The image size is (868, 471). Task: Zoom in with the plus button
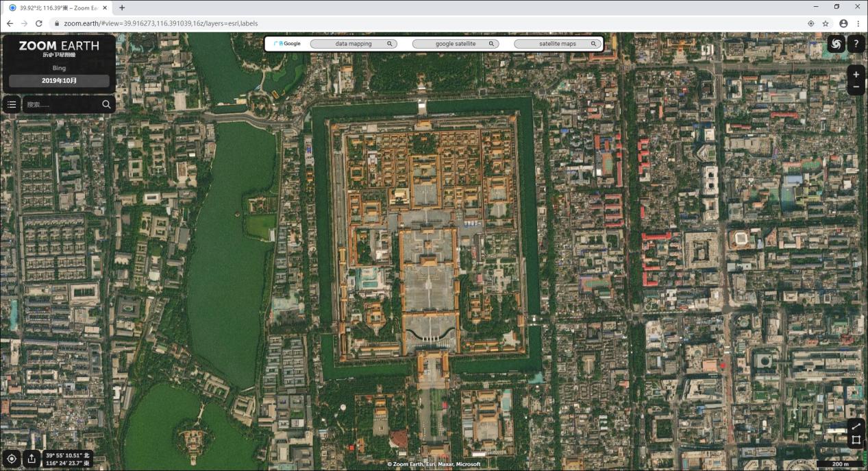coord(856,74)
